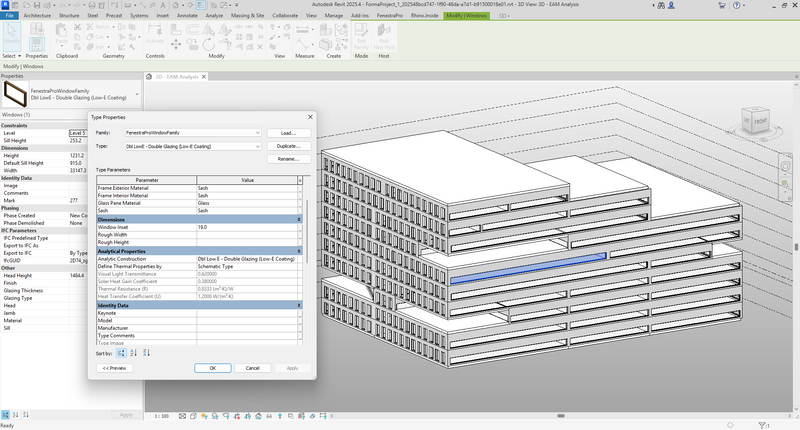Viewport: 800px width, 430px height.
Task: Click the Visual Style icon in view control bar
Action: (193, 416)
